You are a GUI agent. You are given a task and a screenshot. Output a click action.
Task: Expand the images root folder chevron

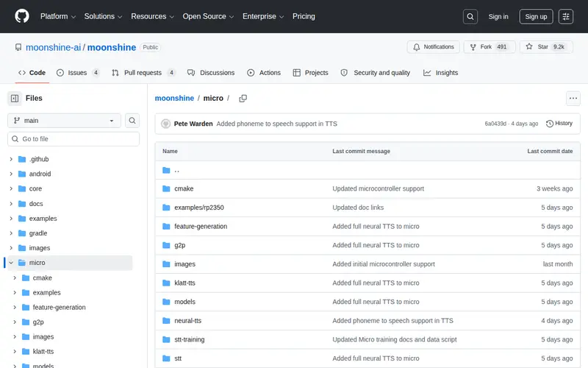point(11,248)
